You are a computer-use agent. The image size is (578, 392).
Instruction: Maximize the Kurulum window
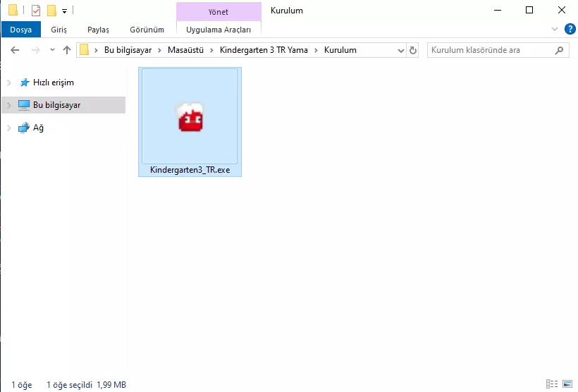tap(529, 11)
